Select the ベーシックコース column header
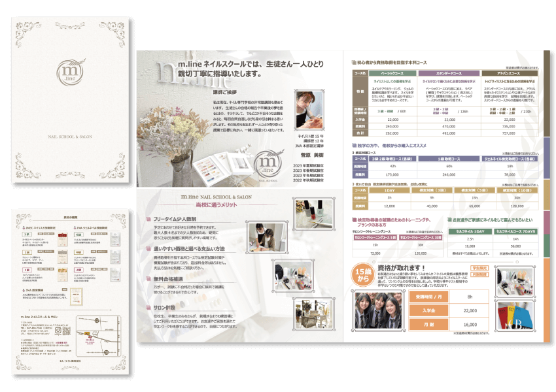 [392, 74]
